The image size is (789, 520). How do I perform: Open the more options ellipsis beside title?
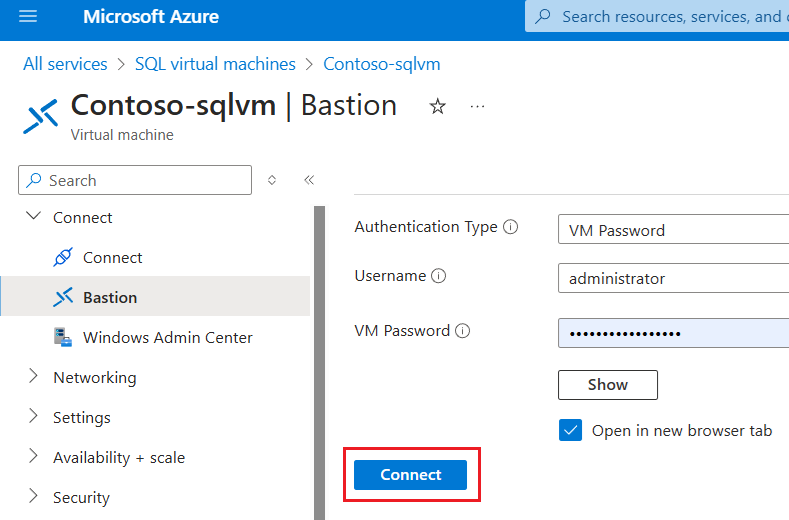[x=477, y=106]
